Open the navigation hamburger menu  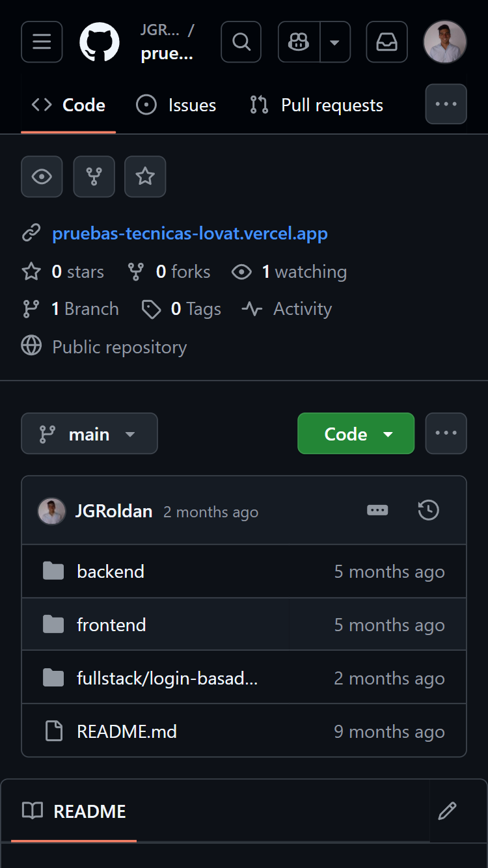[41, 42]
